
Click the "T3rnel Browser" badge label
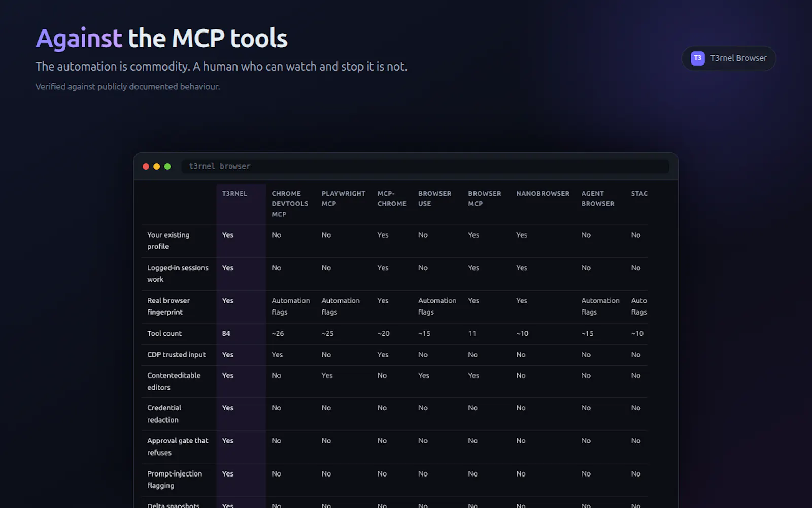[738, 58]
